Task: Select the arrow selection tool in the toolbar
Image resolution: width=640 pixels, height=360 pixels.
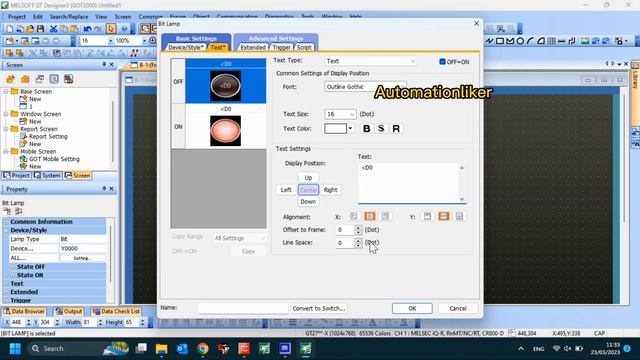Action: pos(111,29)
